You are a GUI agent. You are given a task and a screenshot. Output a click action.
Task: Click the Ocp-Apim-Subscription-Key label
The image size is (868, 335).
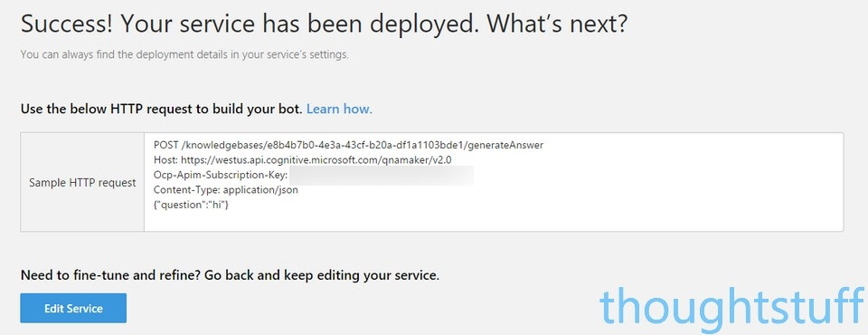coord(221,176)
